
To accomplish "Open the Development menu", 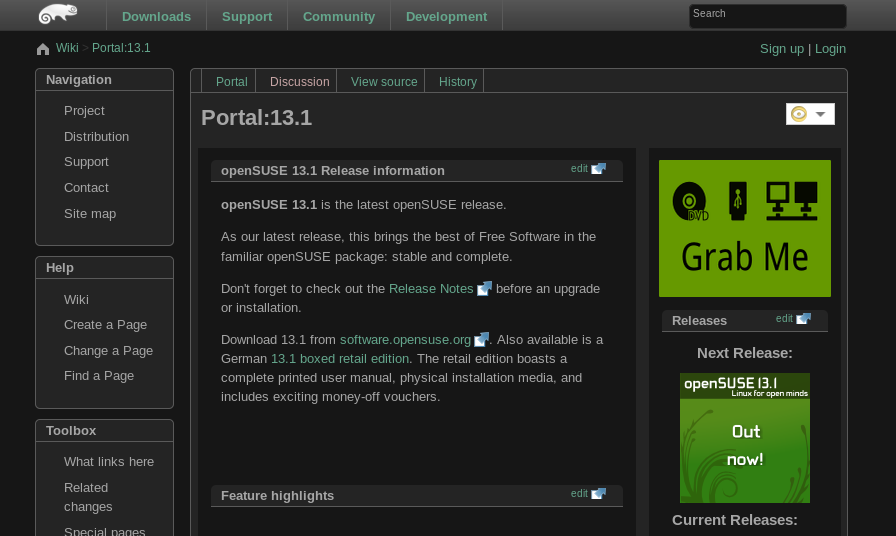I will point(446,17).
